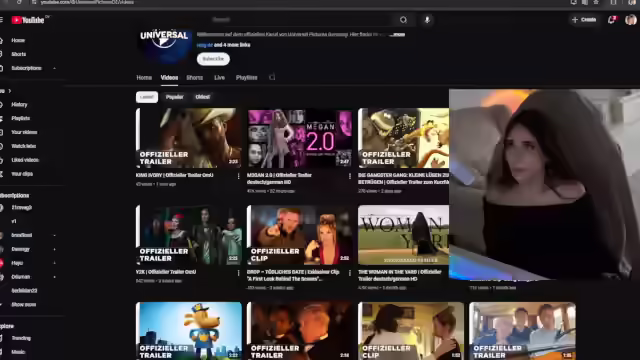Expand the Subscriptions sidebar chevron
This screenshot has height=360, width=640.
54,68
